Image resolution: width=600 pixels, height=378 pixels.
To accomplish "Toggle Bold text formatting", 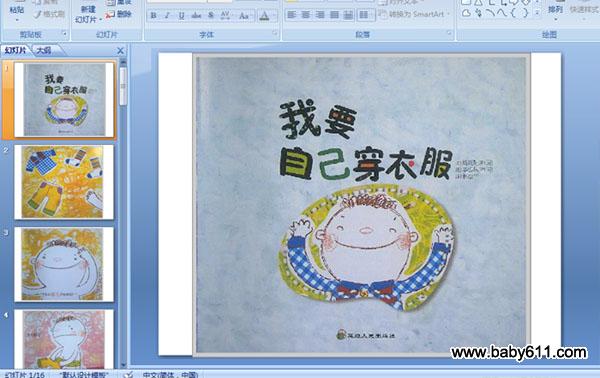I will tap(153, 16).
